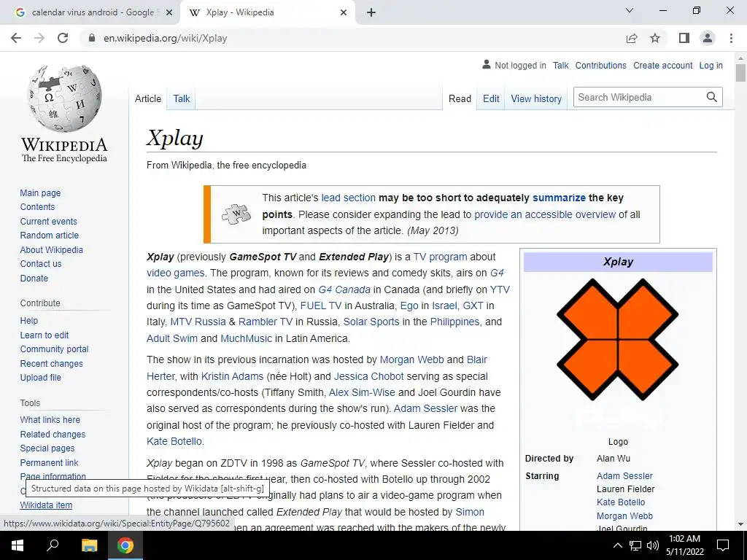
Task: Select the Read tab
Action: [460, 98]
